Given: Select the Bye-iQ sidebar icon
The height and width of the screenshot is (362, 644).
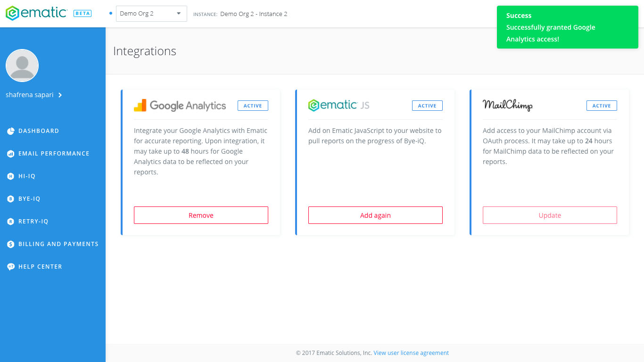Looking at the screenshot, I should click(10, 199).
